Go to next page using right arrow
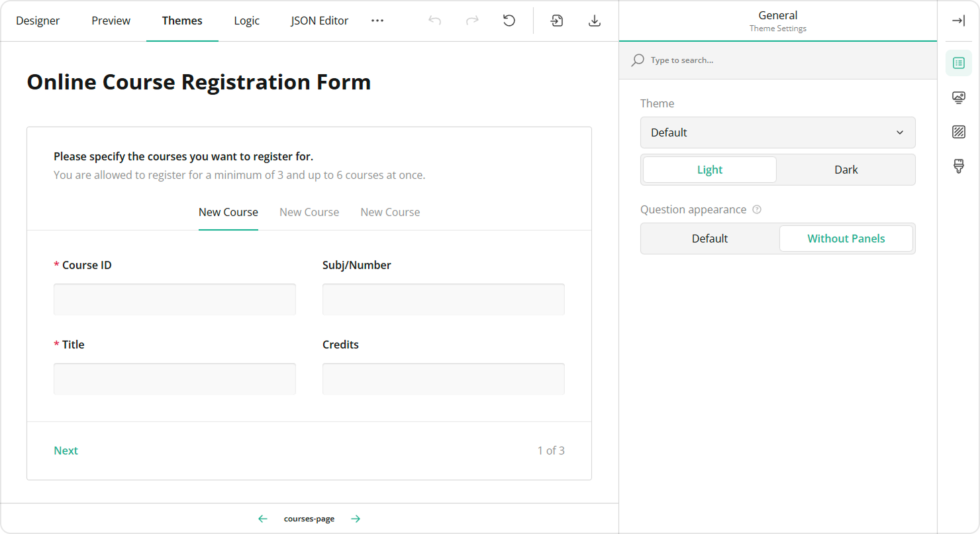This screenshot has width=980, height=534. [x=356, y=519]
